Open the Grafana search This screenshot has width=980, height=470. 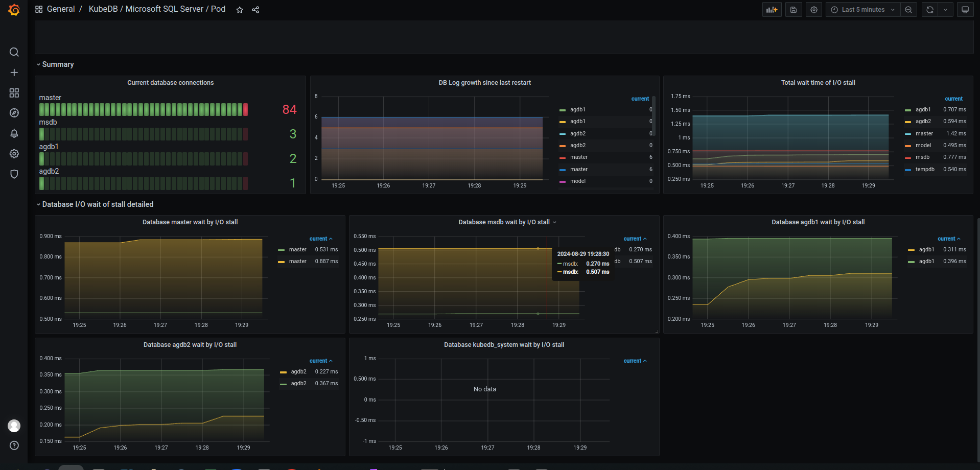tap(14, 52)
